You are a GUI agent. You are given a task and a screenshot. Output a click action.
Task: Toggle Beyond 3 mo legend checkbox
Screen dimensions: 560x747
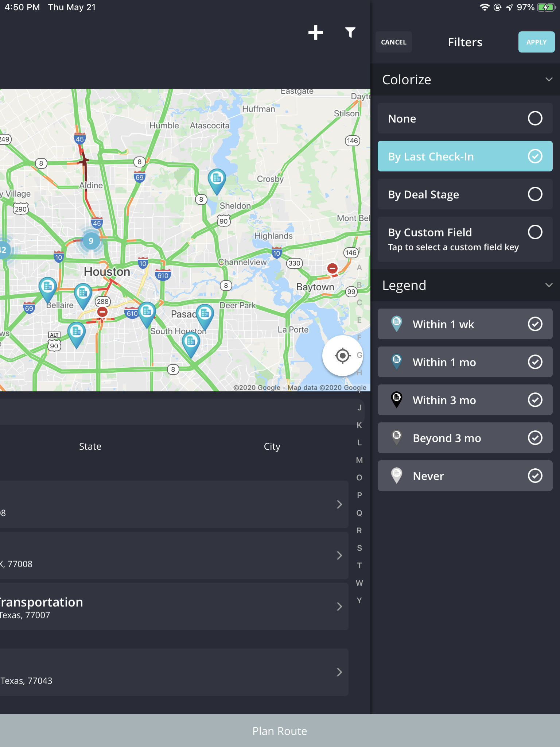point(535,438)
